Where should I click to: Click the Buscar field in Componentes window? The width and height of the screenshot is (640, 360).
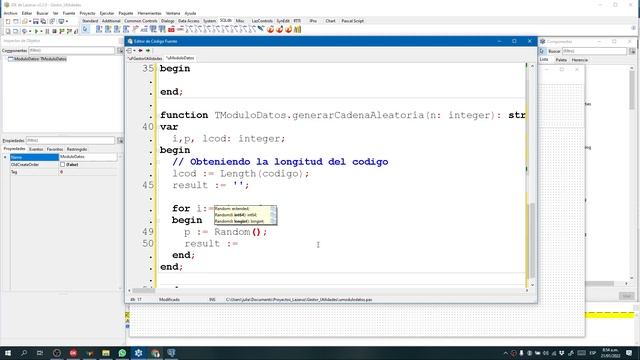tap(594, 51)
